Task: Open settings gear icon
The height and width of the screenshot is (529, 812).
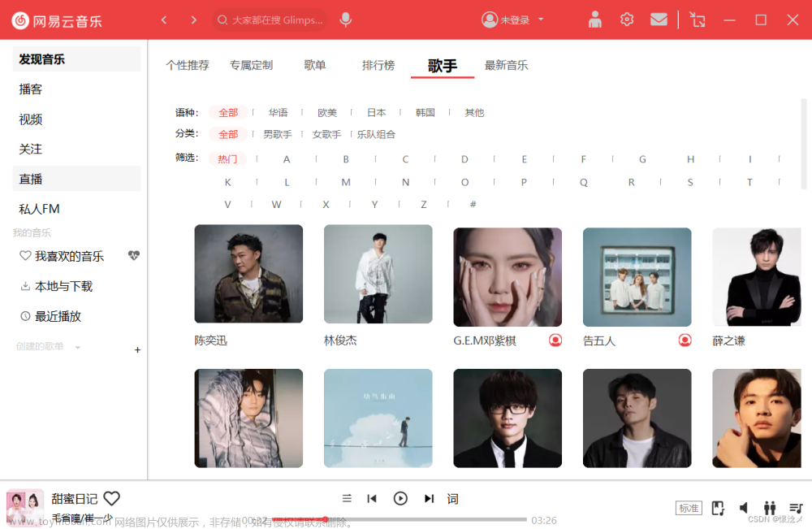Action: (627, 20)
